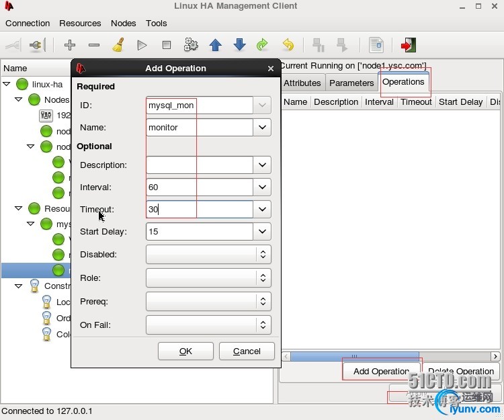
Task: Open the Resources menu
Action: coord(80,23)
